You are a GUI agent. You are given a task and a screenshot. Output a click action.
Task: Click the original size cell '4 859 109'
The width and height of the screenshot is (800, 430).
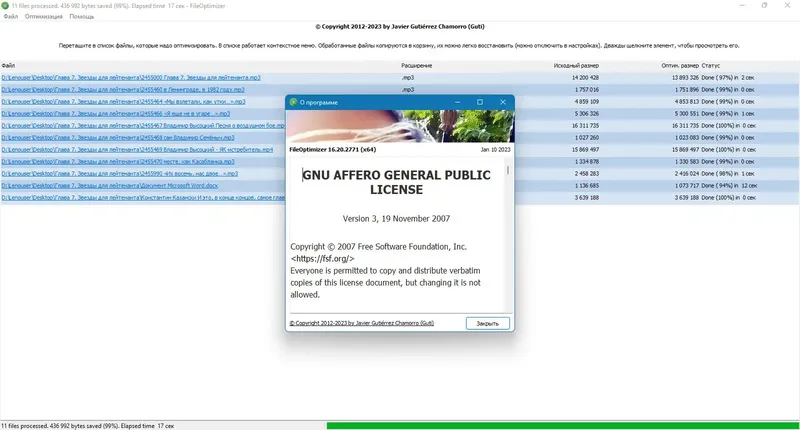(x=587, y=102)
